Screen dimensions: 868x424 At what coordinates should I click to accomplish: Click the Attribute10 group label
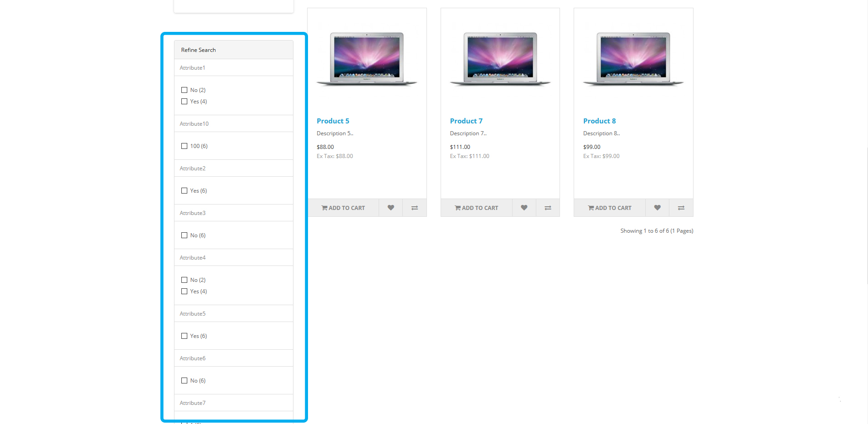(x=194, y=124)
